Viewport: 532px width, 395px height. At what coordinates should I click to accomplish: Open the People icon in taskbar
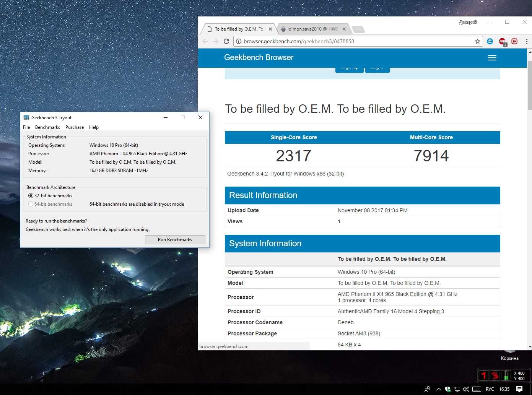point(427,389)
